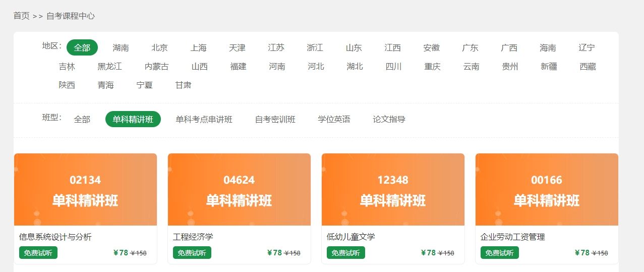Click the 青海 region filter
644x272 pixels.
106,85
